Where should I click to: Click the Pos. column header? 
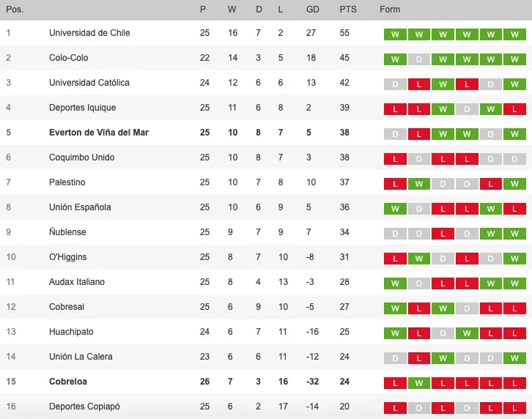(x=14, y=10)
